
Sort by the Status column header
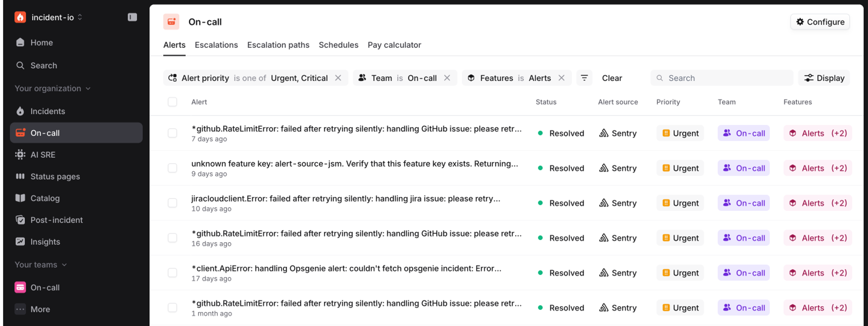pyautogui.click(x=546, y=102)
